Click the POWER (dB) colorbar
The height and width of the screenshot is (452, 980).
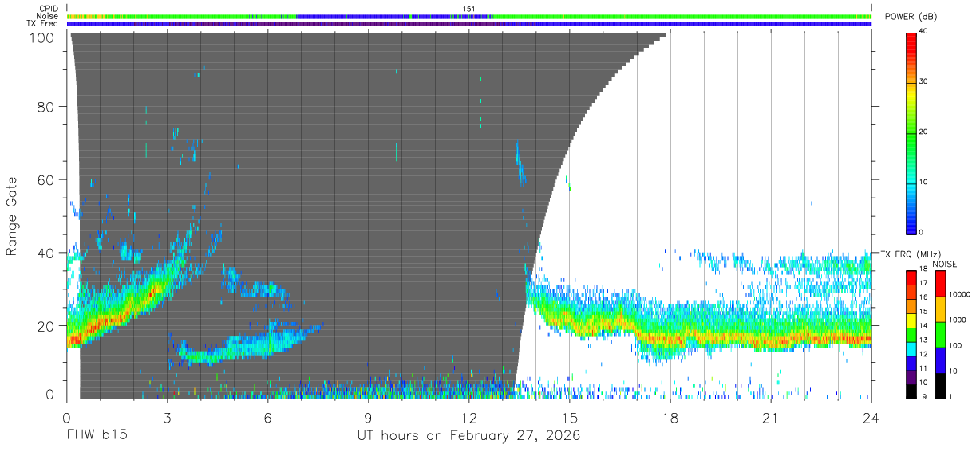911,132
